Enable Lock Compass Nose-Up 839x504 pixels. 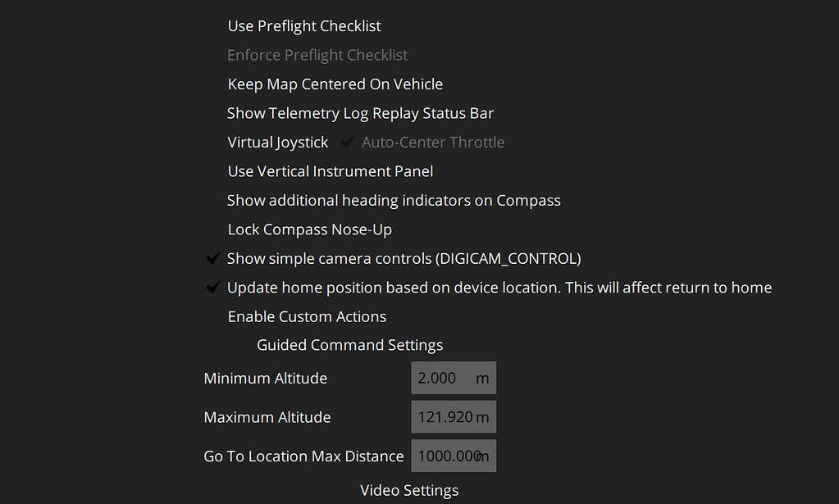[309, 229]
